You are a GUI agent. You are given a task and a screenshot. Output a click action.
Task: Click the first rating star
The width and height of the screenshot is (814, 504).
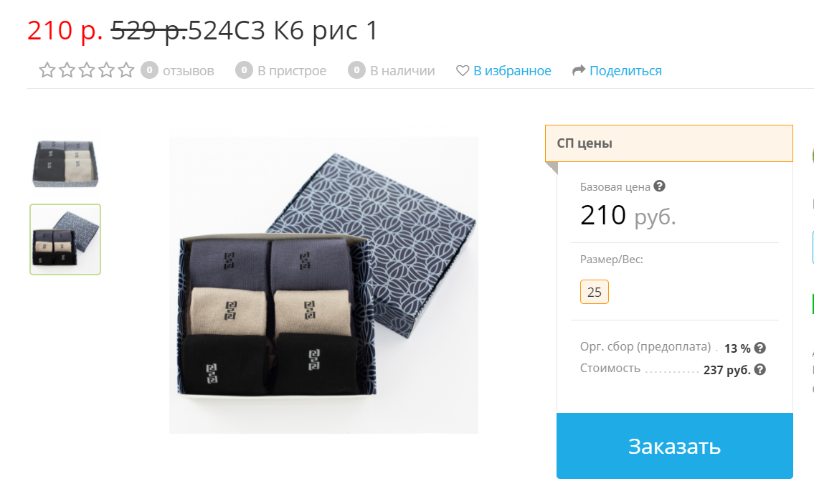47,70
